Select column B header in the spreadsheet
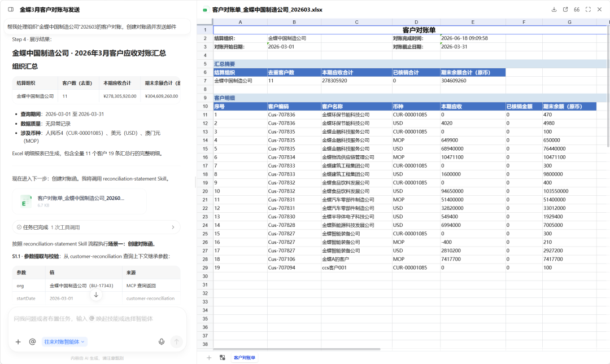Viewport: 610px width, 364px height. [x=294, y=22]
